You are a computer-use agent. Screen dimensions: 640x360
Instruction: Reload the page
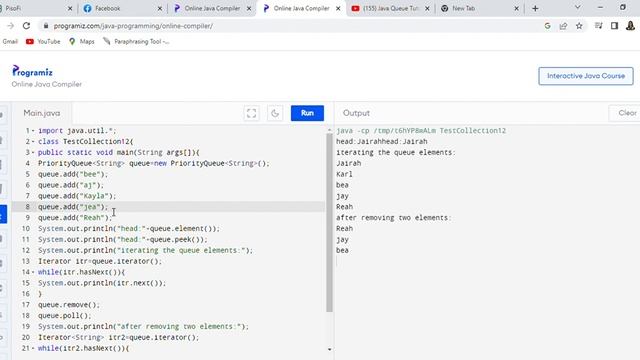point(27,26)
